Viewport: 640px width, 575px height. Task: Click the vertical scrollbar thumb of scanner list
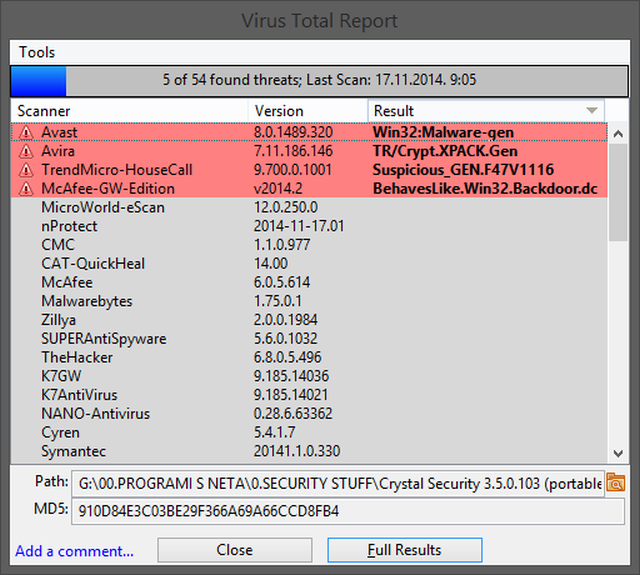[618, 192]
